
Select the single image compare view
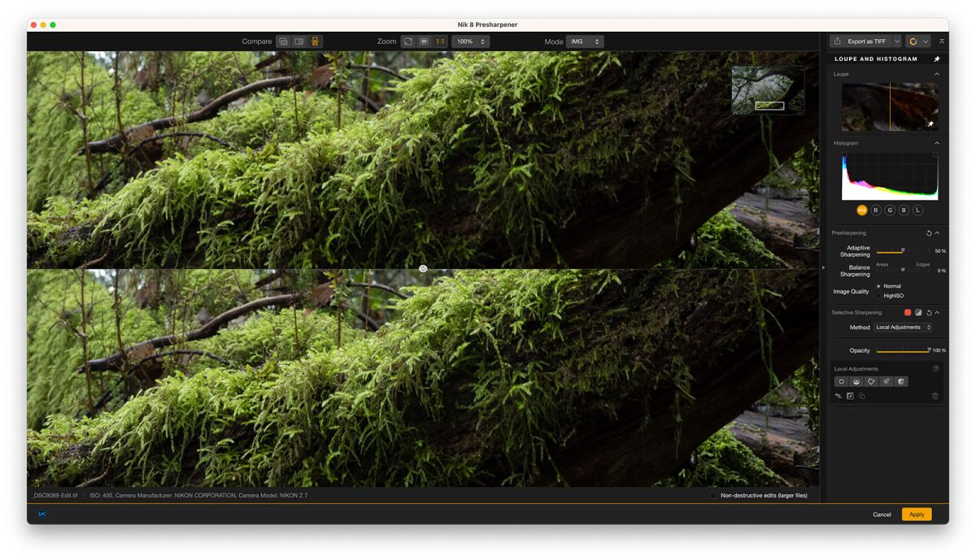[283, 41]
